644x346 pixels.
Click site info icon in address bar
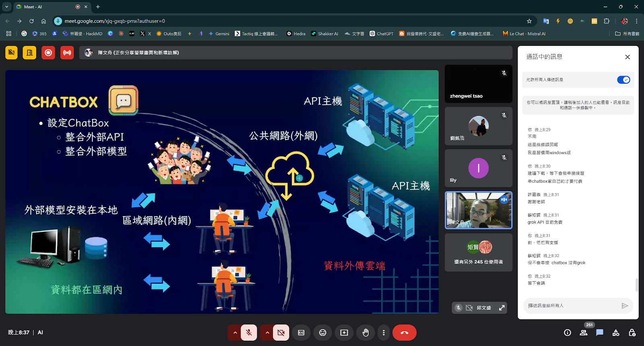click(58, 21)
